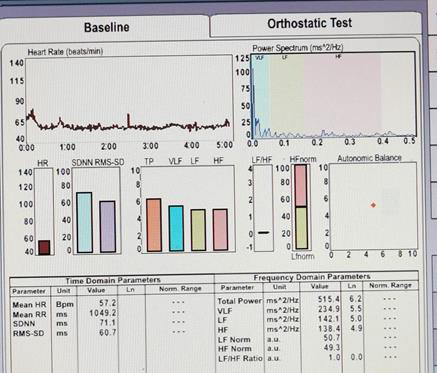The height and width of the screenshot is (384, 437).
Task: Select the light blue SDNN bar
Action: point(84,222)
